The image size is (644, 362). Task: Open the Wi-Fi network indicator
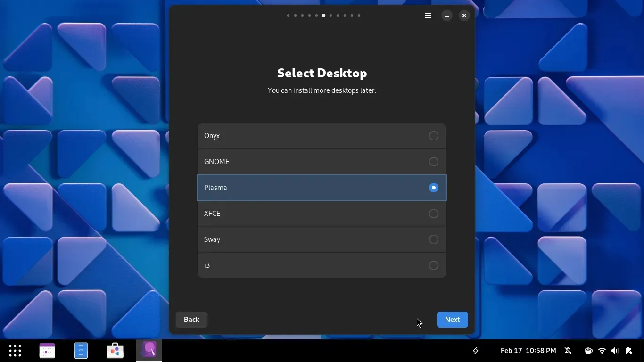coord(602,351)
